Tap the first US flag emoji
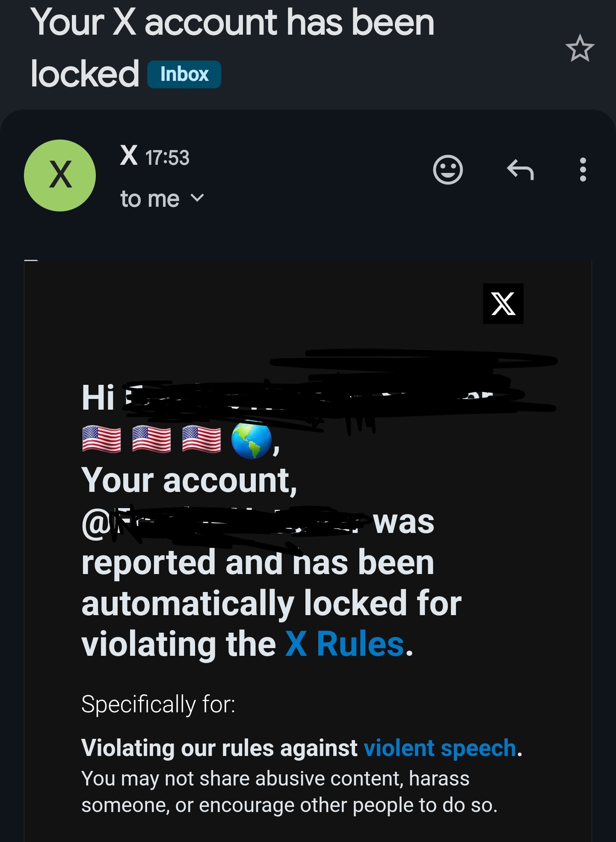616x842 pixels. 101,439
